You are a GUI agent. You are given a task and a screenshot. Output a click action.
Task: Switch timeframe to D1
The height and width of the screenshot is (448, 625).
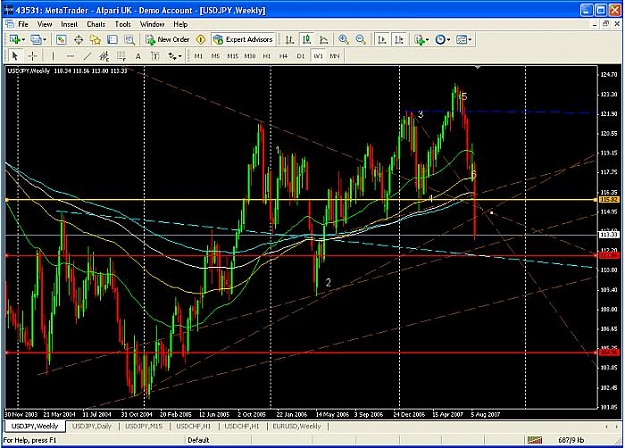tap(301, 56)
